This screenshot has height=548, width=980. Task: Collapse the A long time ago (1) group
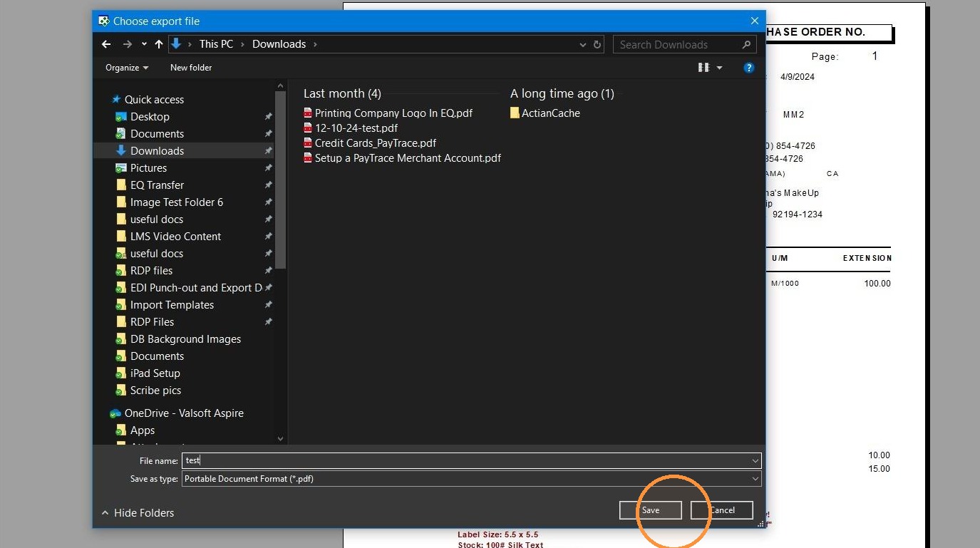[562, 93]
